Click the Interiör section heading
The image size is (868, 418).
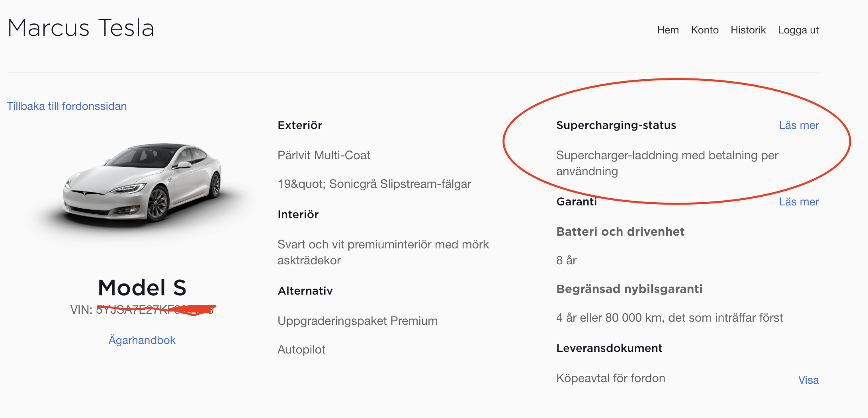[x=298, y=215]
